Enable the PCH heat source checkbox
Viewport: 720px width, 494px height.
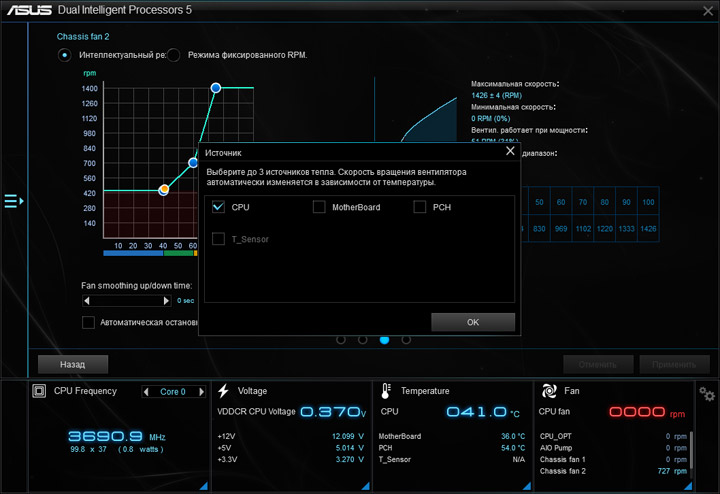(420, 207)
